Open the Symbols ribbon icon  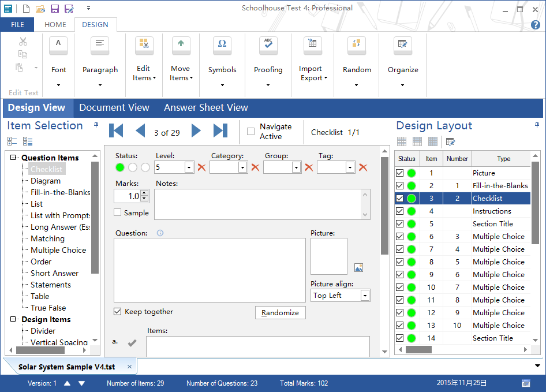click(x=222, y=46)
